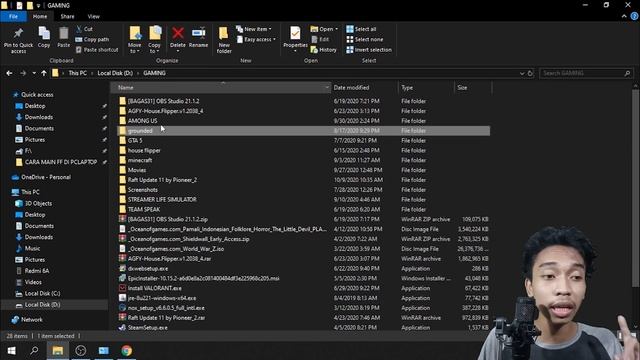
Task: Click the Copy ribbon icon
Action: (44, 33)
